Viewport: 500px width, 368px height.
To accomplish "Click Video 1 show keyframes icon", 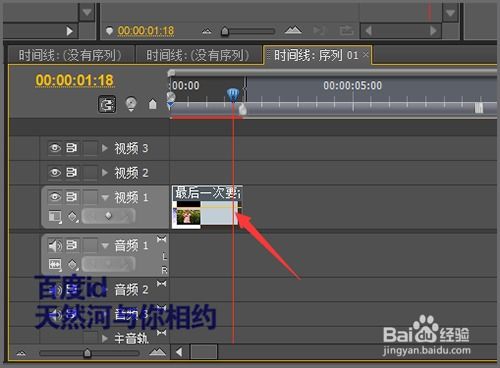I will point(73,216).
